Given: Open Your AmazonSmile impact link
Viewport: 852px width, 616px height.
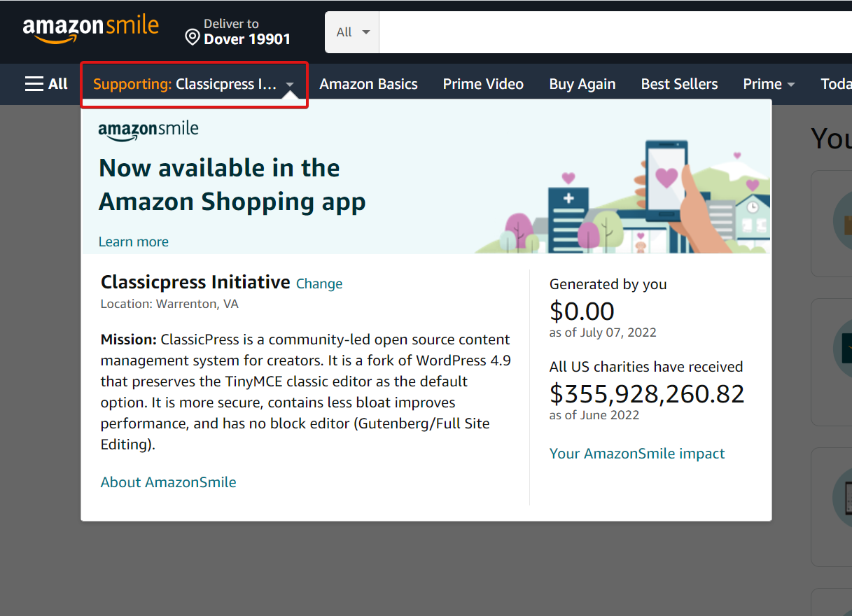Looking at the screenshot, I should tap(637, 454).
